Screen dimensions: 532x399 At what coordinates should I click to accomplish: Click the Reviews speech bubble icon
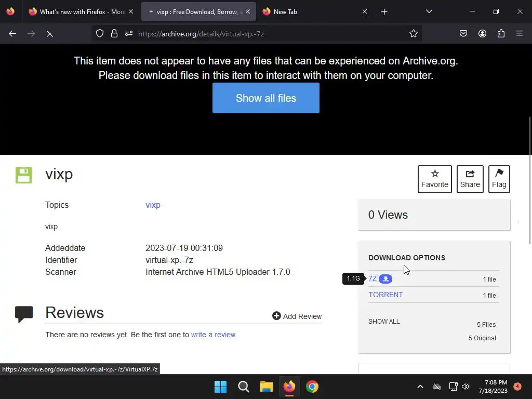pyautogui.click(x=24, y=314)
